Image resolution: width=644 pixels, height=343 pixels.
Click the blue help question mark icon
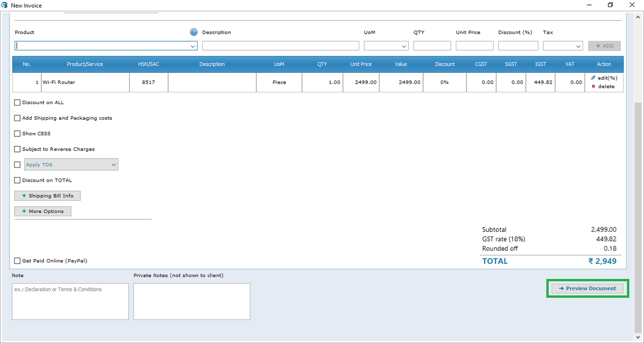[194, 32]
